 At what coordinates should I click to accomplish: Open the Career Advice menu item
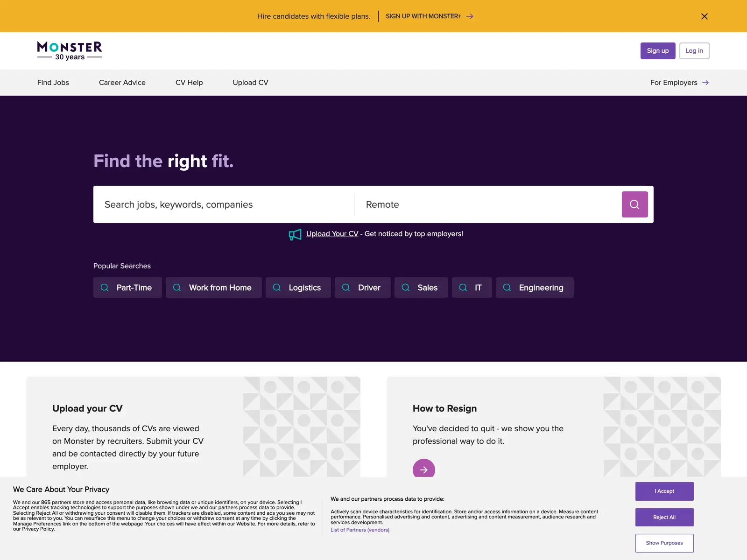[122, 83]
